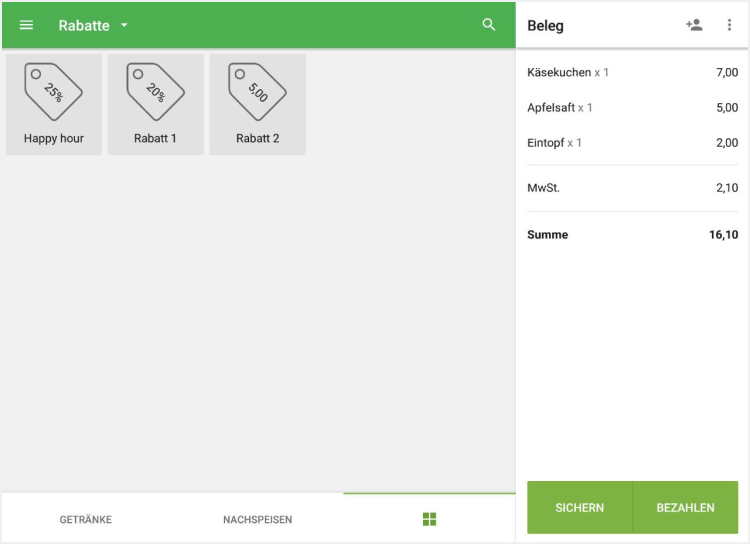
Task: Switch to the Getränke tab
Action: 86,519
